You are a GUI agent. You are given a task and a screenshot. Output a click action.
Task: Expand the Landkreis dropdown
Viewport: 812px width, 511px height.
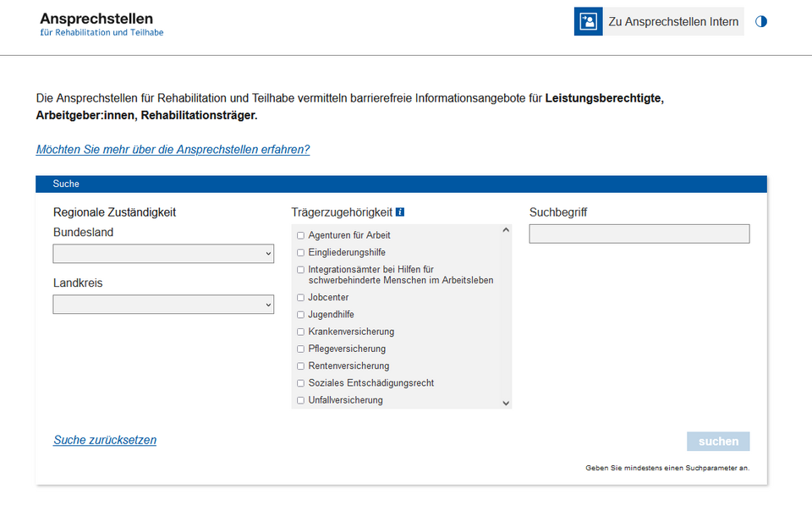[163, 305]
